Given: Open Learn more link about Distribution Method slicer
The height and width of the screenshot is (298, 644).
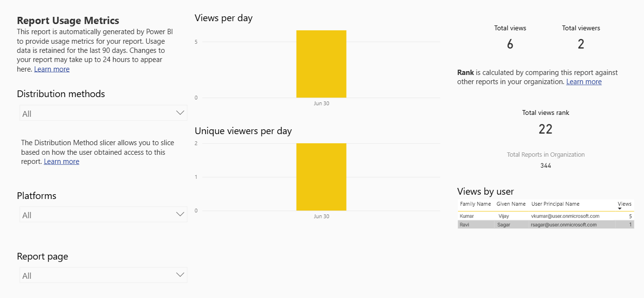Looking at the screenshot, I should pyautogui.click(x=62, y=161).
